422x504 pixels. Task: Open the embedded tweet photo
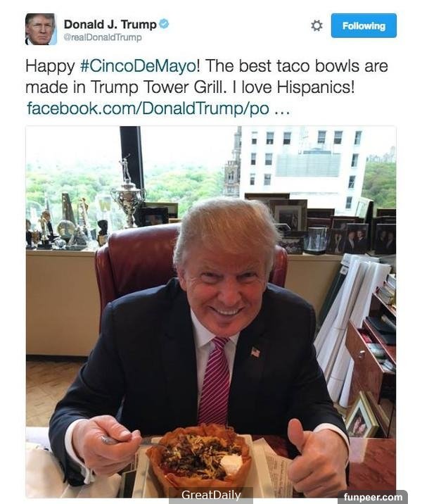click(211, 312)
